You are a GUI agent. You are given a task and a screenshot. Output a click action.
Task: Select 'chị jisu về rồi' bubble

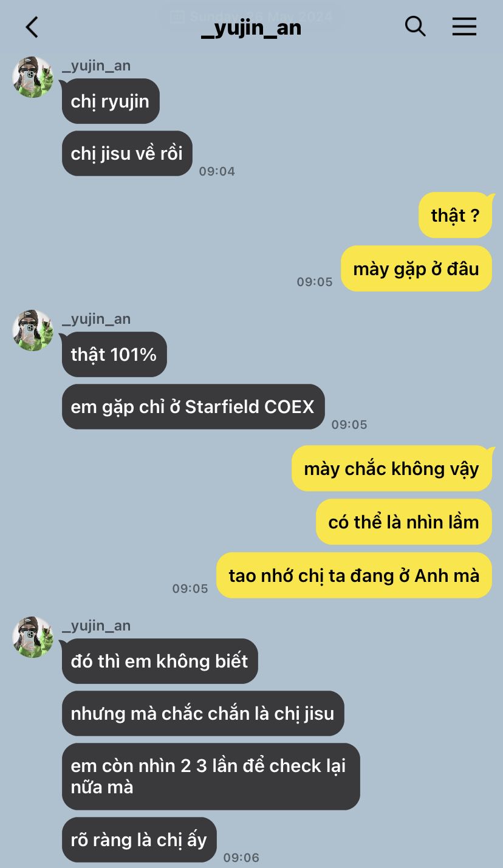coord(127,154)
